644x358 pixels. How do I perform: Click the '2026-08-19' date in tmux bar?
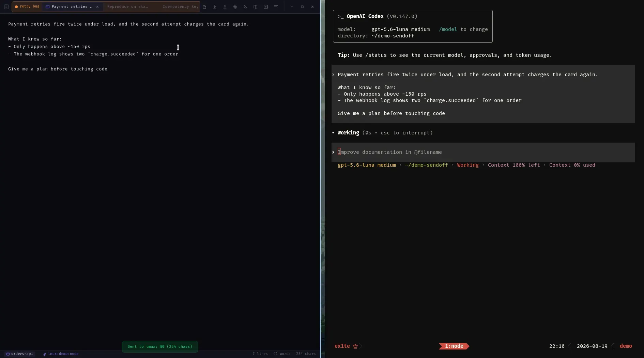point(592,346)
